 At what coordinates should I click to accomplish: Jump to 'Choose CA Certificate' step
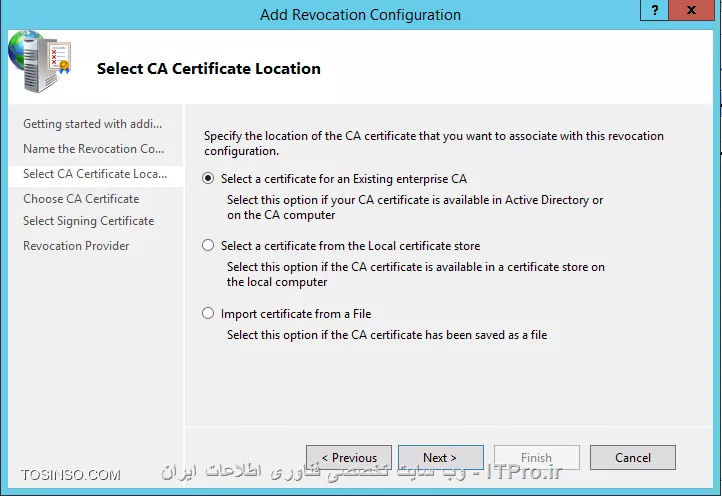pyautogui.click(x=81, y=199)
